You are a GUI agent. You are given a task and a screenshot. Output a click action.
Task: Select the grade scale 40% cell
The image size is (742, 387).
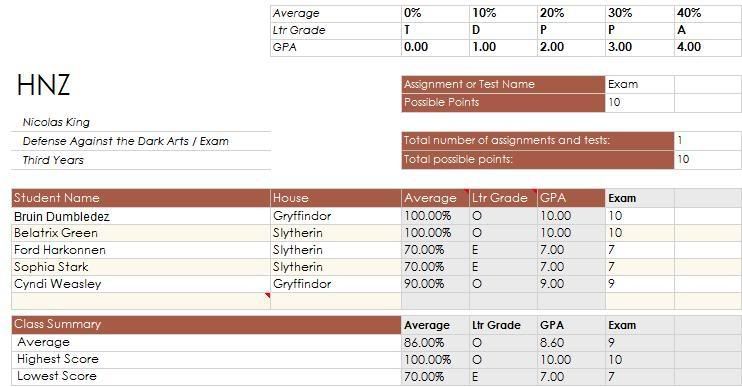[707, 13]
